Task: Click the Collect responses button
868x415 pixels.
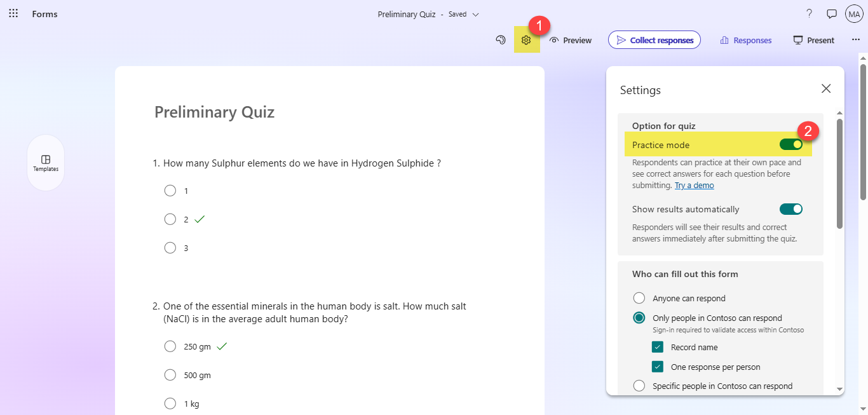Action: click(x=654, y=40)
